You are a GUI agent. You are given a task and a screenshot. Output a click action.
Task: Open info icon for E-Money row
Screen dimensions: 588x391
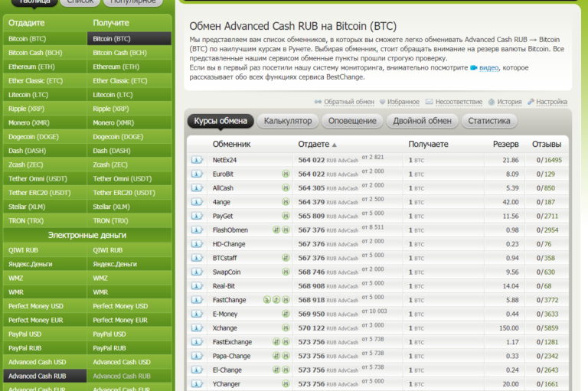tap(197, 314)
